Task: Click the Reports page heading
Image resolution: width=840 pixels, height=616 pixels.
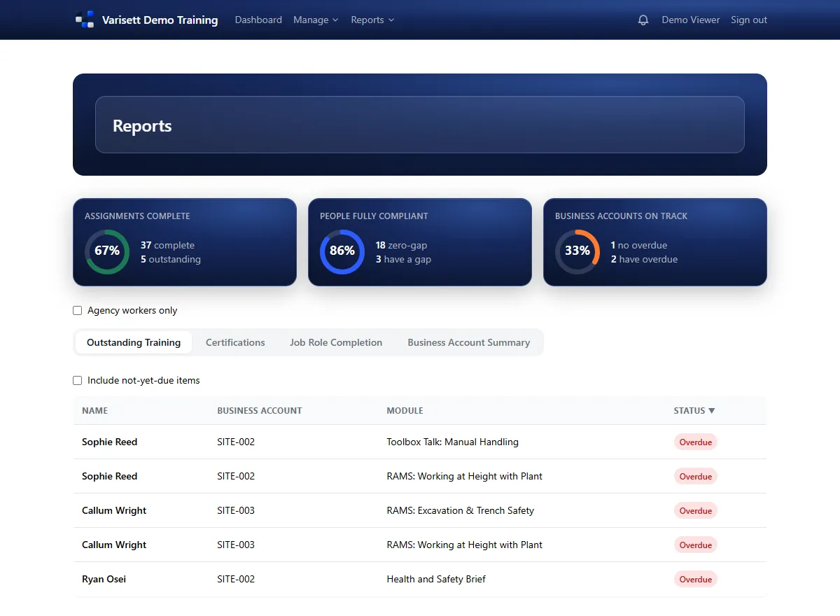Action: 142,126
